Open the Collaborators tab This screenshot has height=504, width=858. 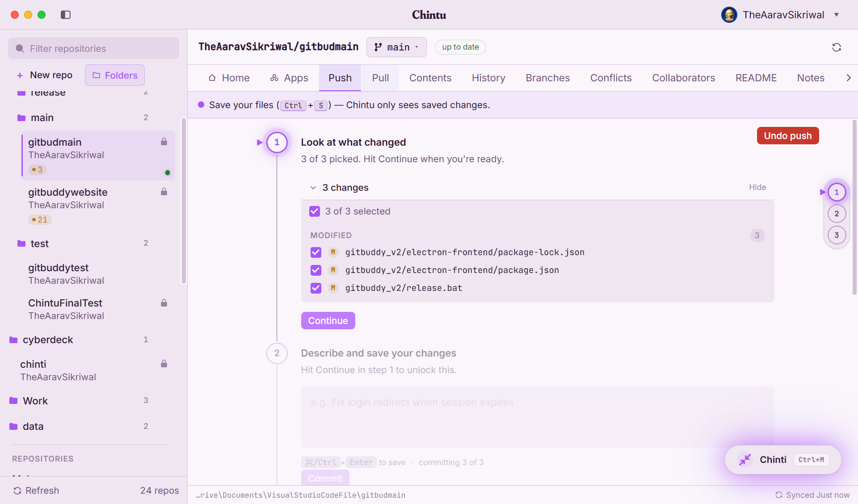tap(683, 78)
